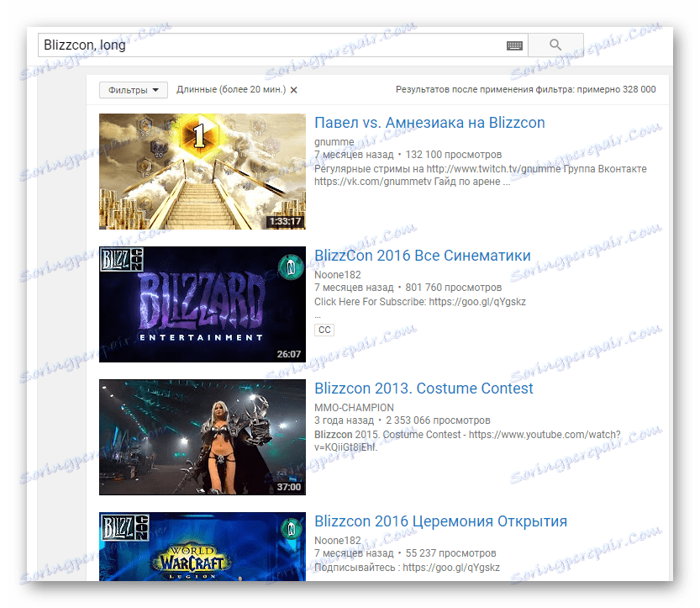Play the World of Warcraft Legion thumbnail
The width and height of the screenshot is (700, 608).
tap(203, 547)
